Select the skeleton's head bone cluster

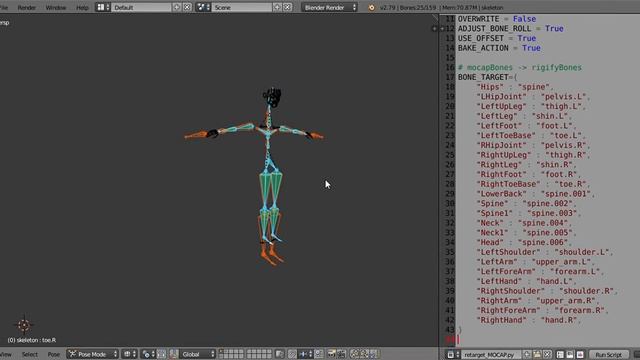[x=272, y=97]
